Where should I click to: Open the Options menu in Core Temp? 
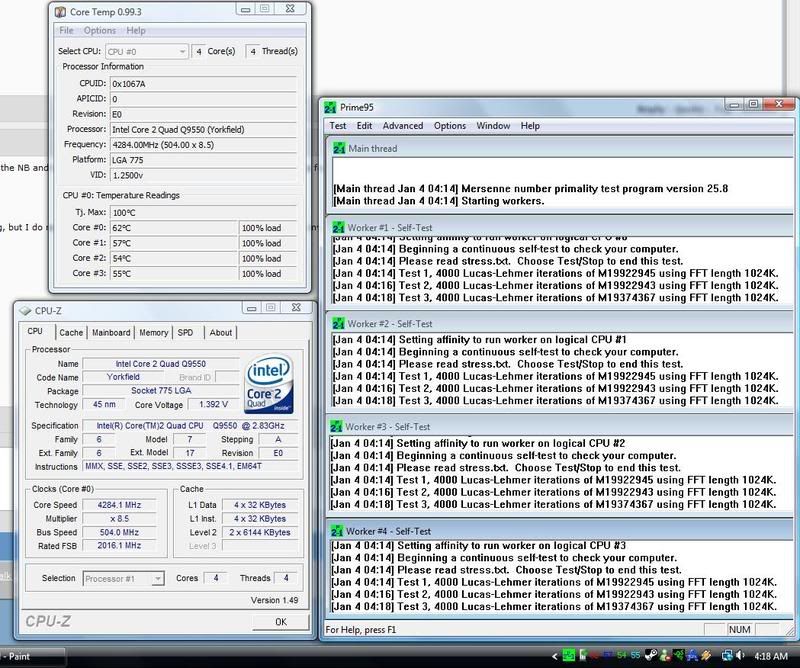[100, 31]
